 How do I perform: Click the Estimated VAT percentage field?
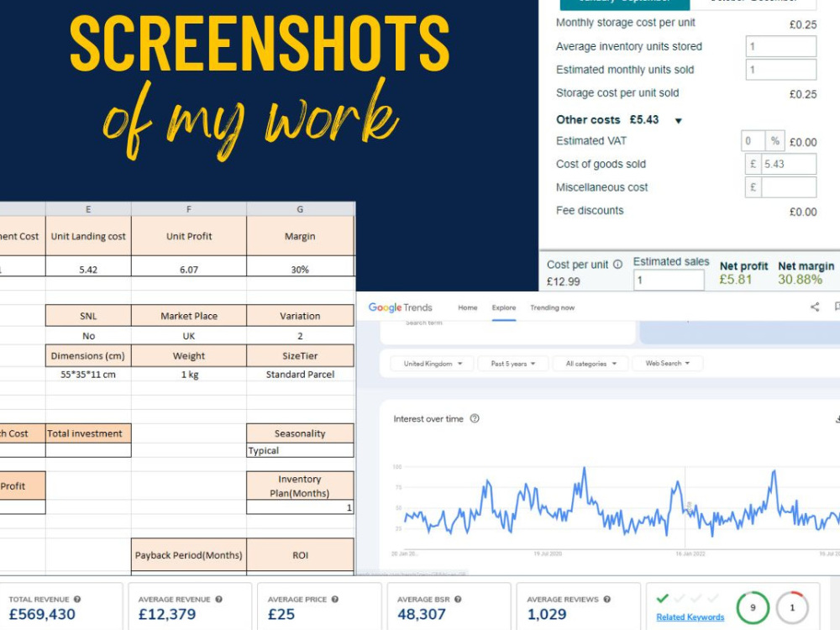pyautogui.click(x=753, y=141)
